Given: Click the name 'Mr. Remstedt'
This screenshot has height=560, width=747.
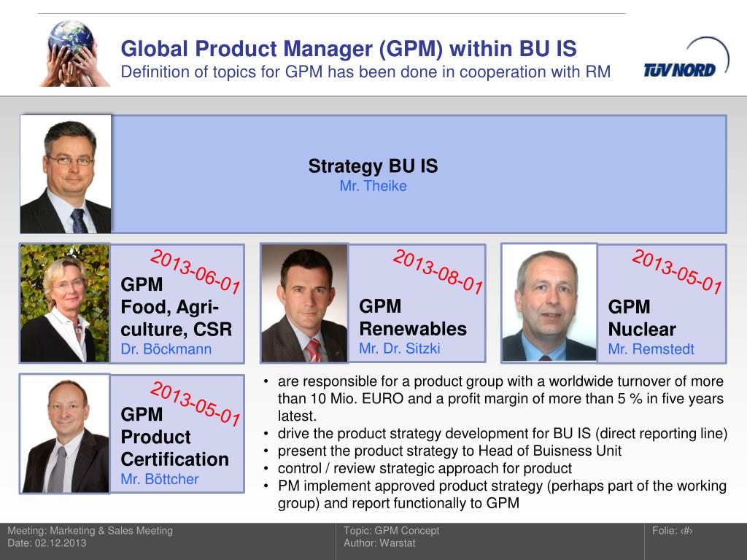Looking at the screenshot, I should click(x=651, y=349).
